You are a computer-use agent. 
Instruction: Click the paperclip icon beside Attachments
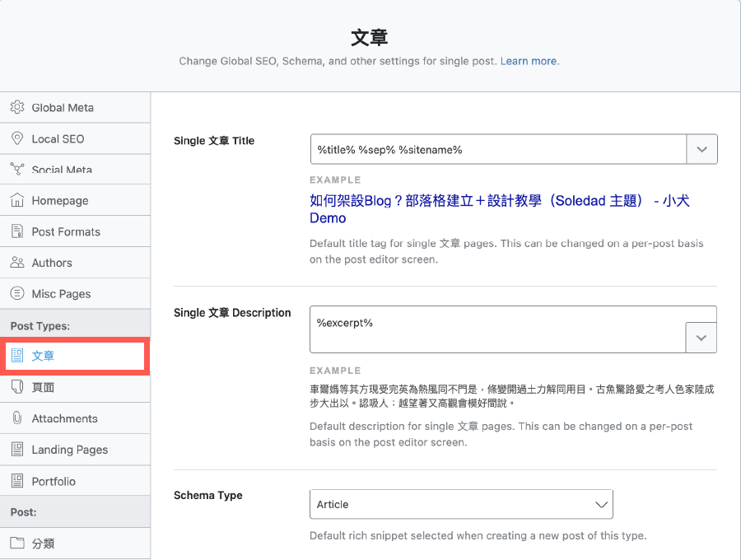pyautogui.click(x=18, y=418)
